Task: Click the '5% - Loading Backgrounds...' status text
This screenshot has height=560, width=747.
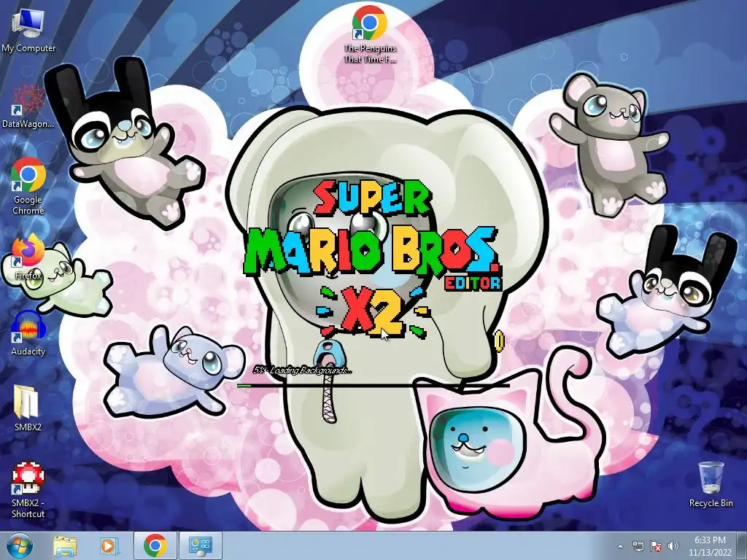Action: 303,370
